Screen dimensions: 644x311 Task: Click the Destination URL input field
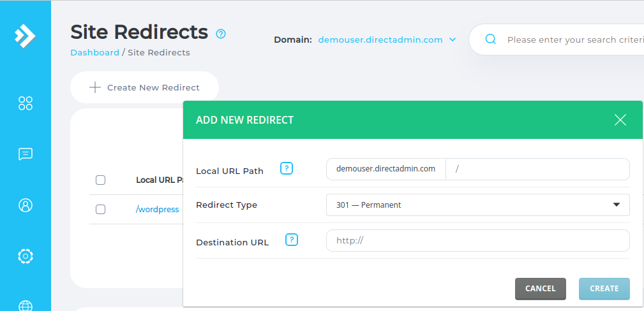pyautogui.click(x=477, y=240)
